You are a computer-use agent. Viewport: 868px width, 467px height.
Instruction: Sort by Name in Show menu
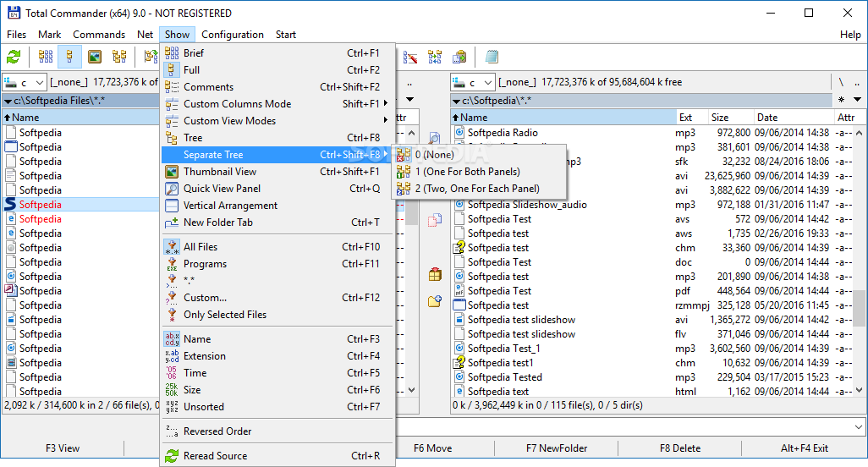pos(278,339)
